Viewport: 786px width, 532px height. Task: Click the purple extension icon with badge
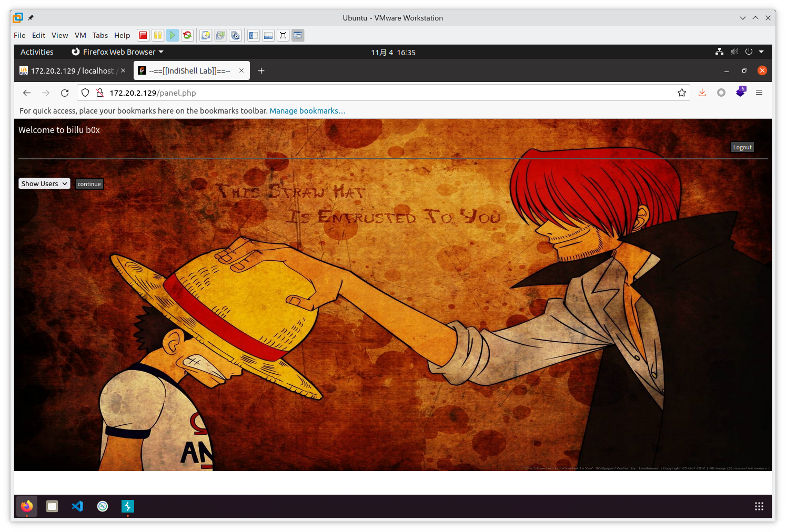(x=741, y=92)
